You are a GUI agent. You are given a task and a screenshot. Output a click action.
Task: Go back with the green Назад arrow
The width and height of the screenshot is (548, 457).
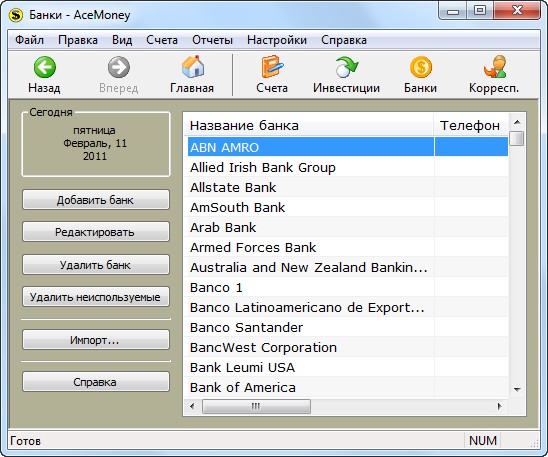44,67
